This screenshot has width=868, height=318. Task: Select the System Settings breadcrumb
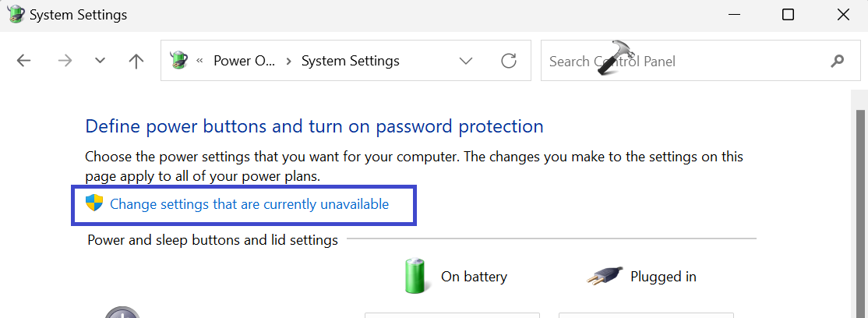(350, 61)
